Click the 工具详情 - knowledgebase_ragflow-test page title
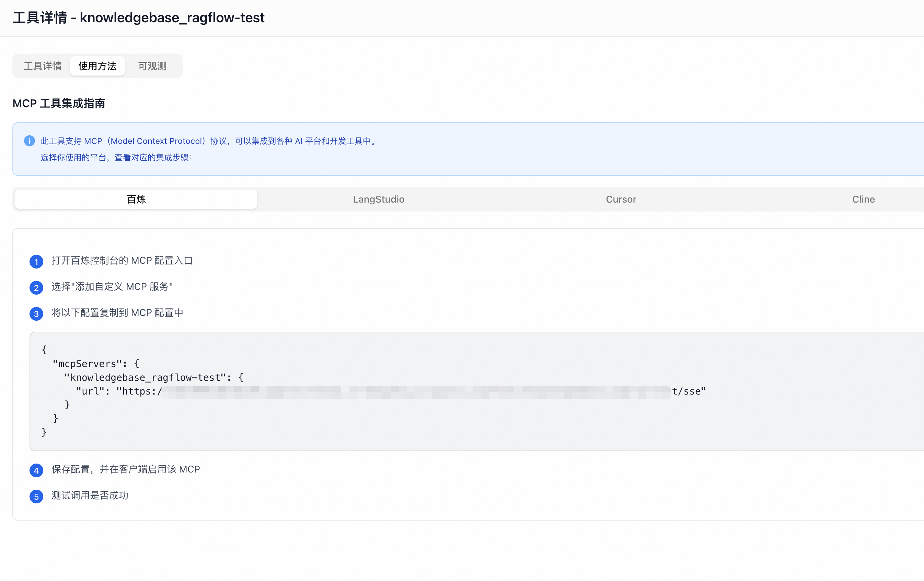The image size is (924, 581). (139, 18)
